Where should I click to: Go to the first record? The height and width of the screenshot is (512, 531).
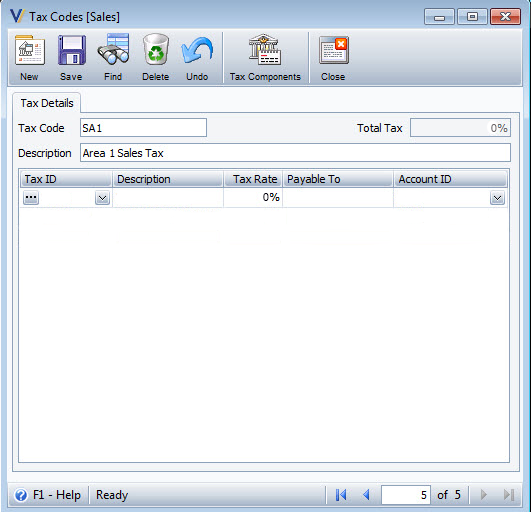click(341, 495)
